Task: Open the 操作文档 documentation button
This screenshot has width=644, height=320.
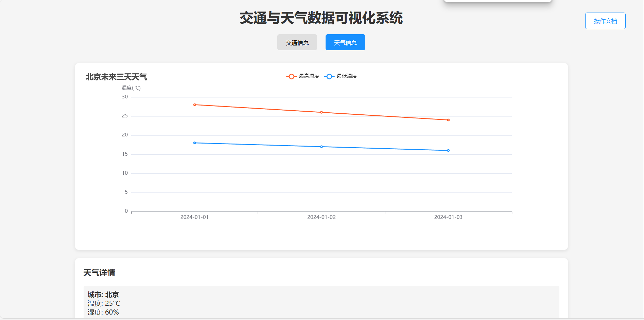Action: coord(605,21)
